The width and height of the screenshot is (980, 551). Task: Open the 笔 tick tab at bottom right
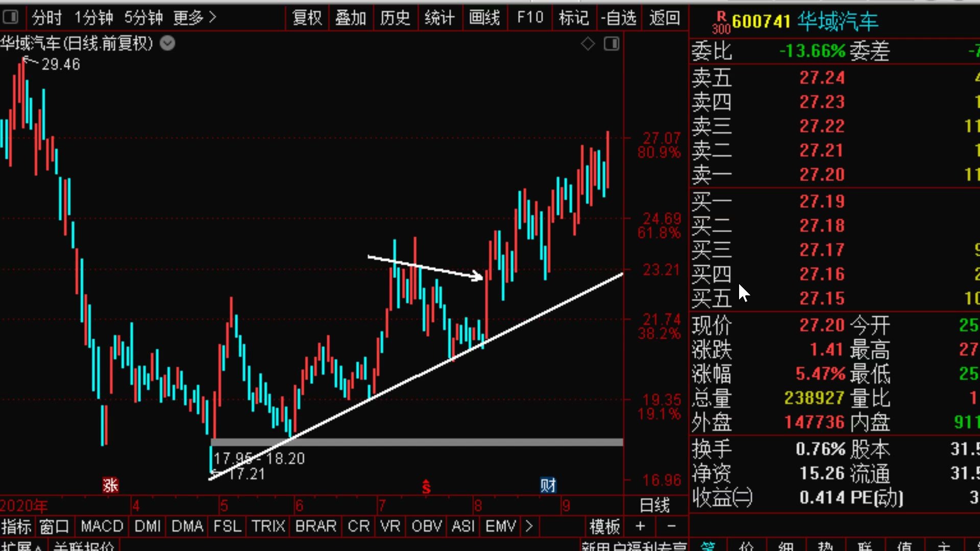click(x=708, y=546)
